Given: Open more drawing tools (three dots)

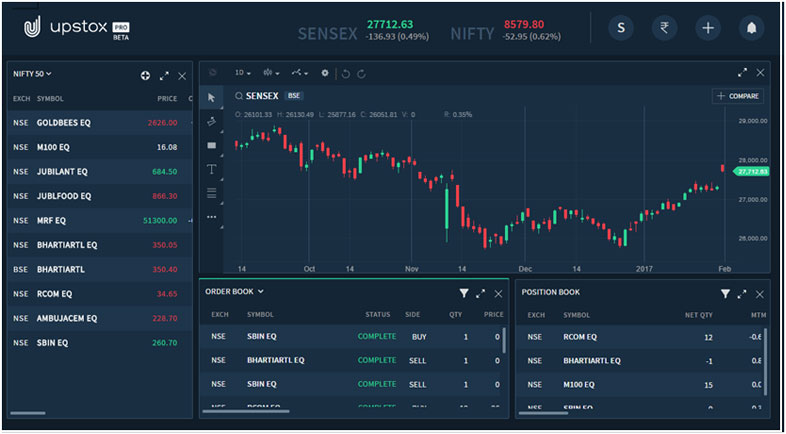Looking at the screenshot, I should point(212,217).
